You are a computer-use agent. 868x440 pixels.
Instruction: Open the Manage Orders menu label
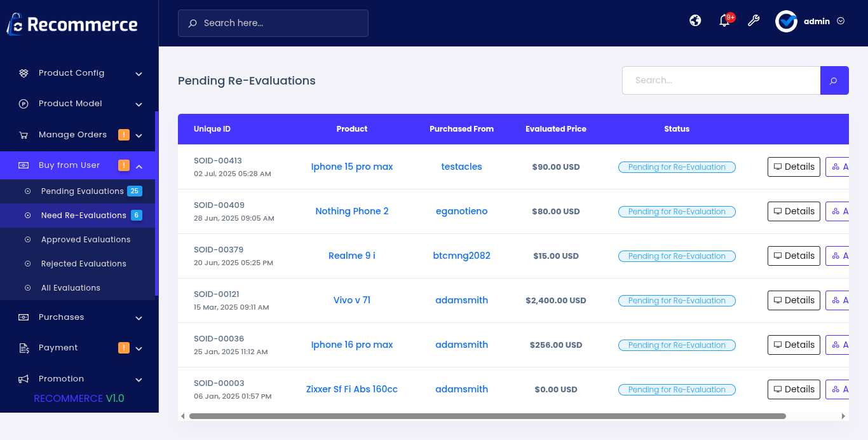(72, 135)
